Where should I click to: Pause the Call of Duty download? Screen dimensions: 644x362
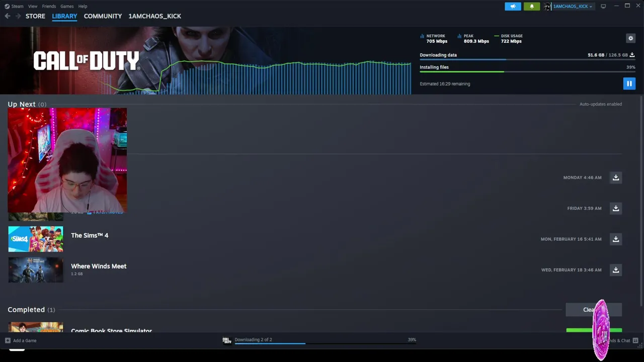[x=629, y=83]
